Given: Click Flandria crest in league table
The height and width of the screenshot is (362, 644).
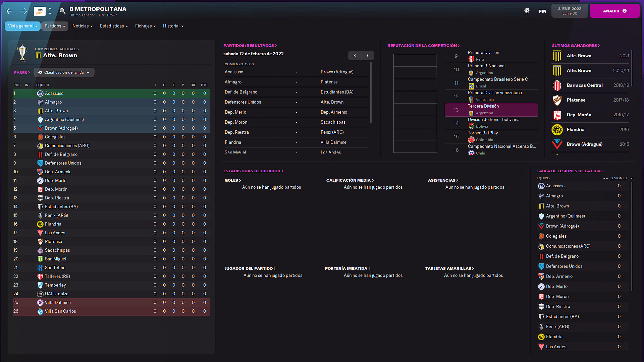Looking at the screenshot, I should point(40,224).
